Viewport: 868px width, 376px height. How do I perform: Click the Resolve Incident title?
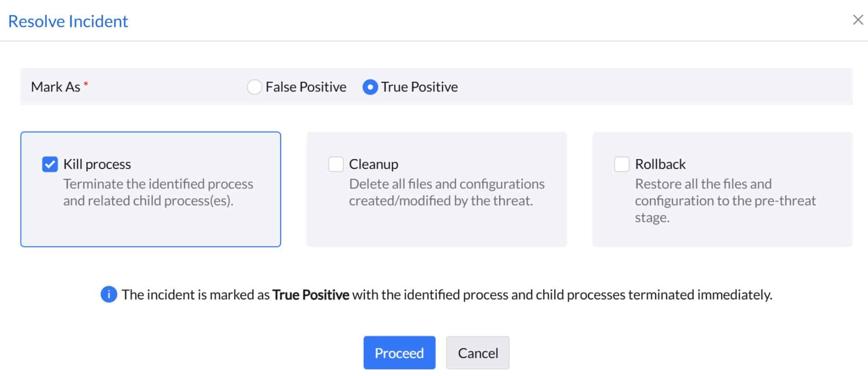[68, 21]
